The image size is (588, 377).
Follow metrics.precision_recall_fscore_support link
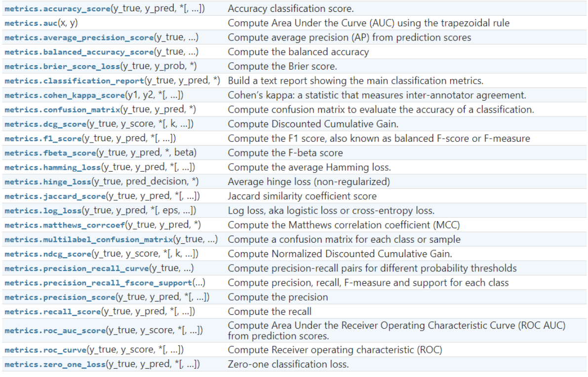[x=98, y=283]
